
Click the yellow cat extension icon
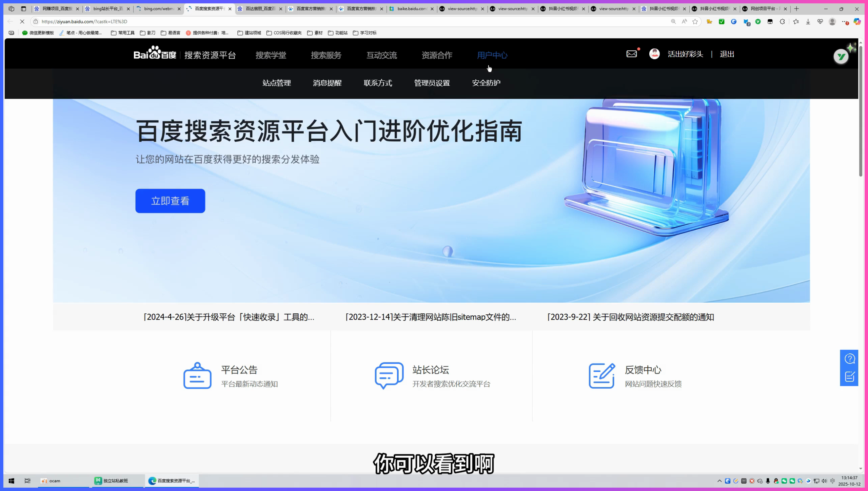pos(709,21)
